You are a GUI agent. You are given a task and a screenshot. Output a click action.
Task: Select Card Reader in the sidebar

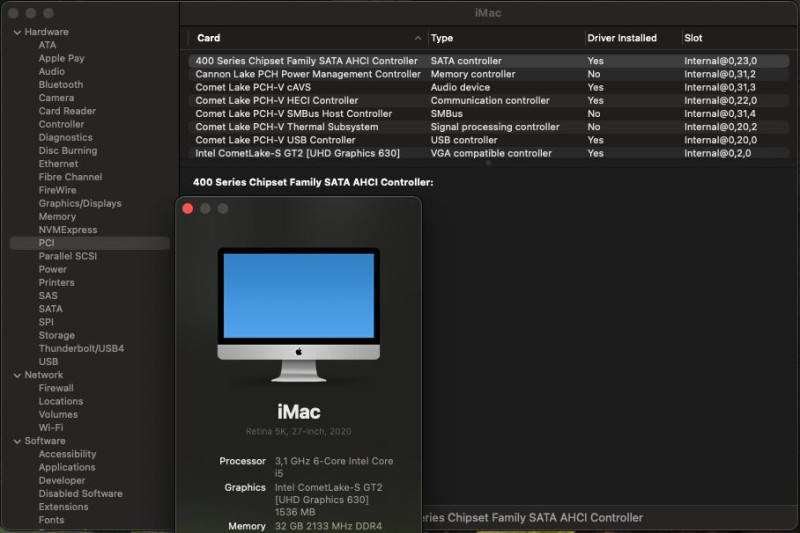67,111
